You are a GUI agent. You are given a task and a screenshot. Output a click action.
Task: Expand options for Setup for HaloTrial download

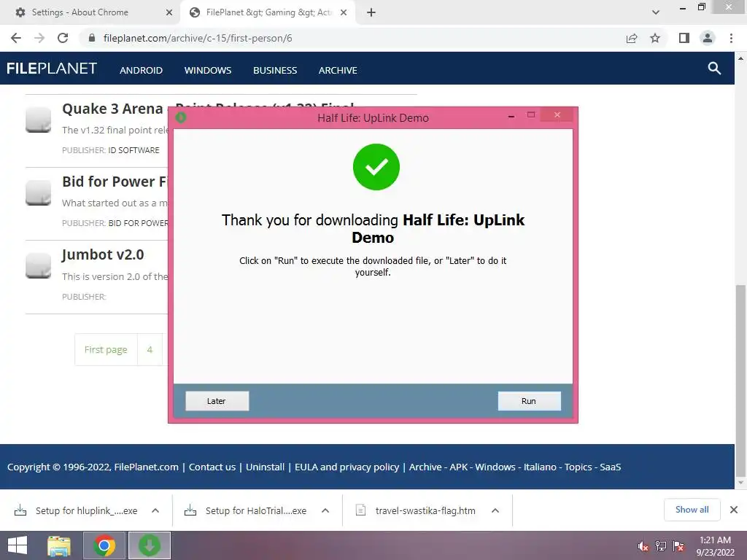coord(325,510)
